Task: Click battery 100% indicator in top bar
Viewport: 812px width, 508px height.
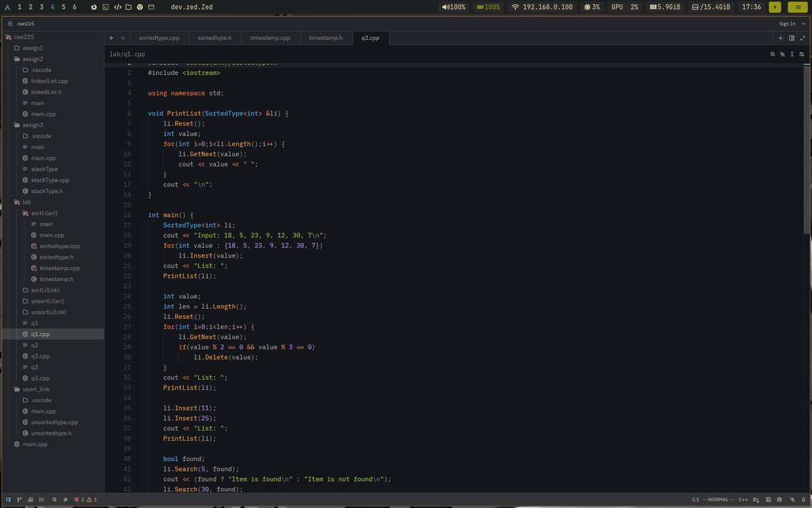Action: click(489, 7)
